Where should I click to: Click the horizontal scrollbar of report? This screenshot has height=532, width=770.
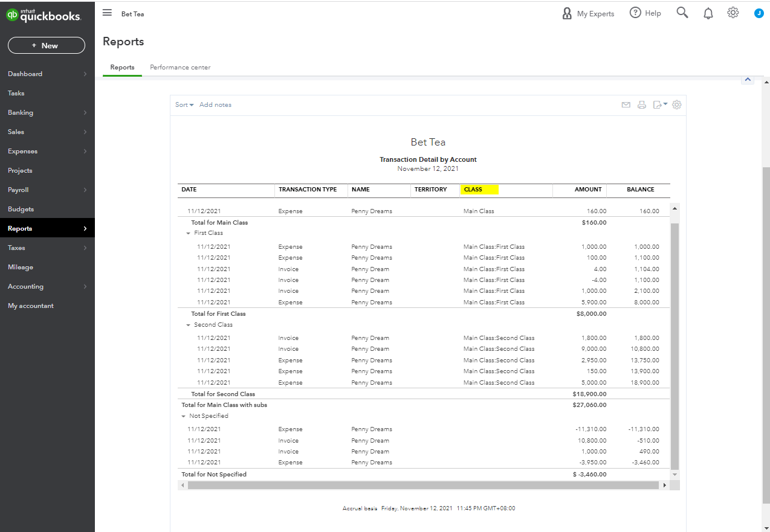click(422, 486)
